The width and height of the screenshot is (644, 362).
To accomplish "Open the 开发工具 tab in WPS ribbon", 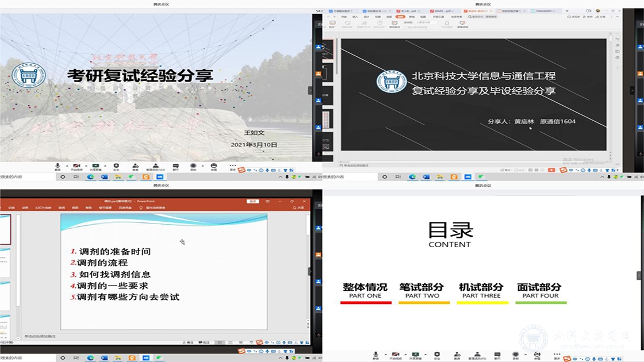I will pyautogui.click(x=438, y=17).
